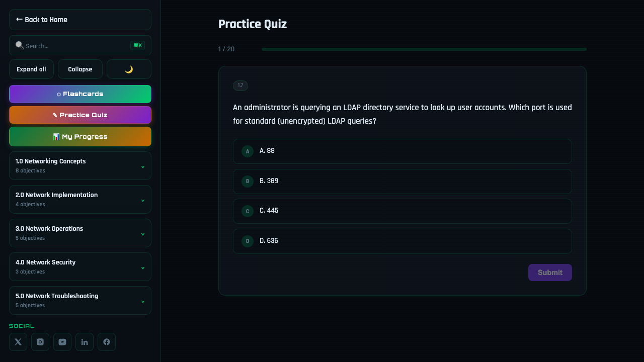
Task: Click the quiz progress bar
Action: click(424, 49)
